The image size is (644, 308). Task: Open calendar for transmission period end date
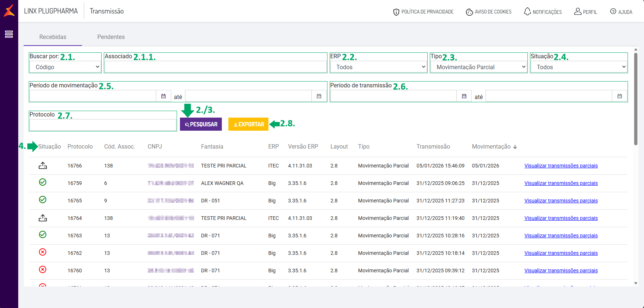(x=619, y=96)
